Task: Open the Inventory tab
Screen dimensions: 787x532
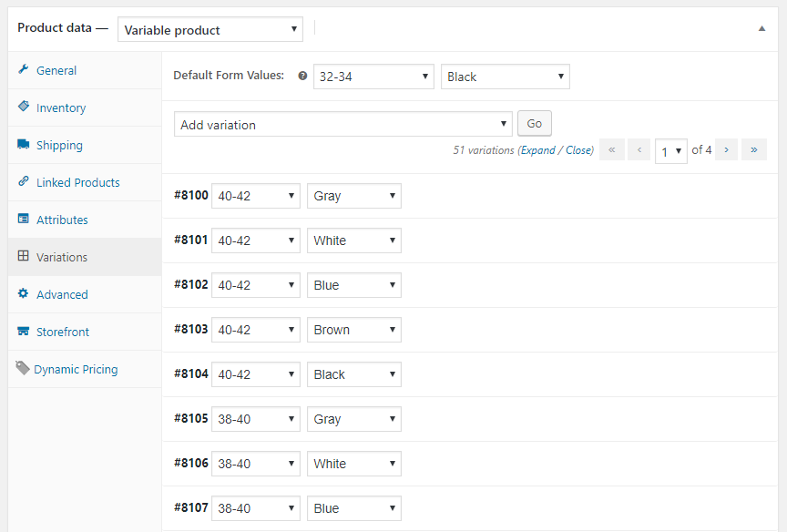Action: click(85, 107)
